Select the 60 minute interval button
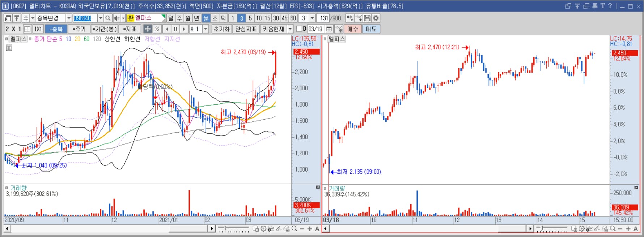644x237 pixels. click(293, 18)
